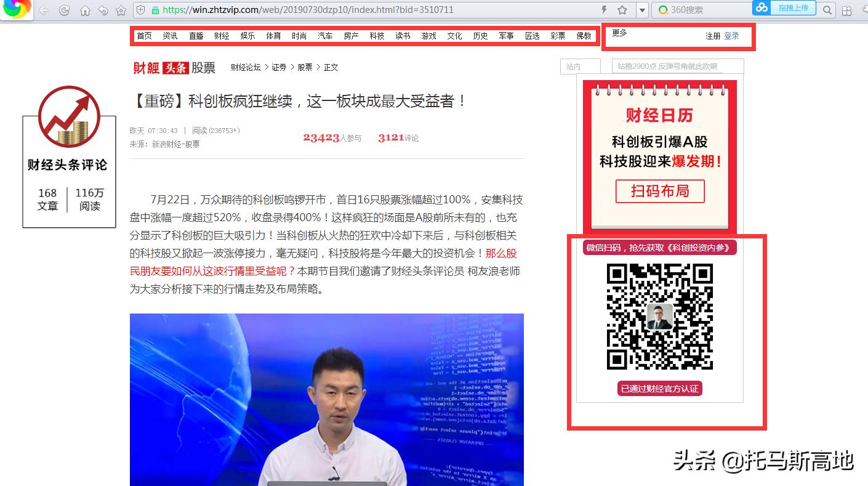Click the lightning speed-mode icon
This screenshot has height=486, width=868.
coord(604,9)
